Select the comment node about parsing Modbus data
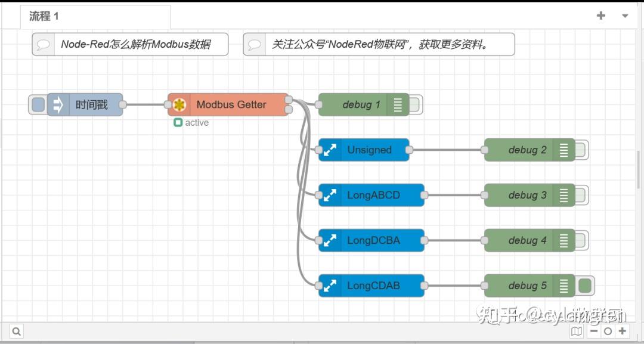 pos(129,44)
